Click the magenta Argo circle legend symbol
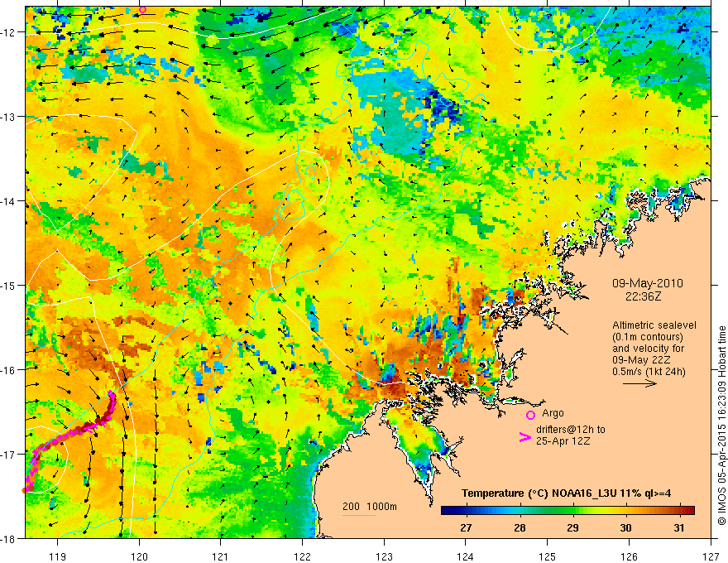Viewport: 728px width, 563px height. click(530, 415)
